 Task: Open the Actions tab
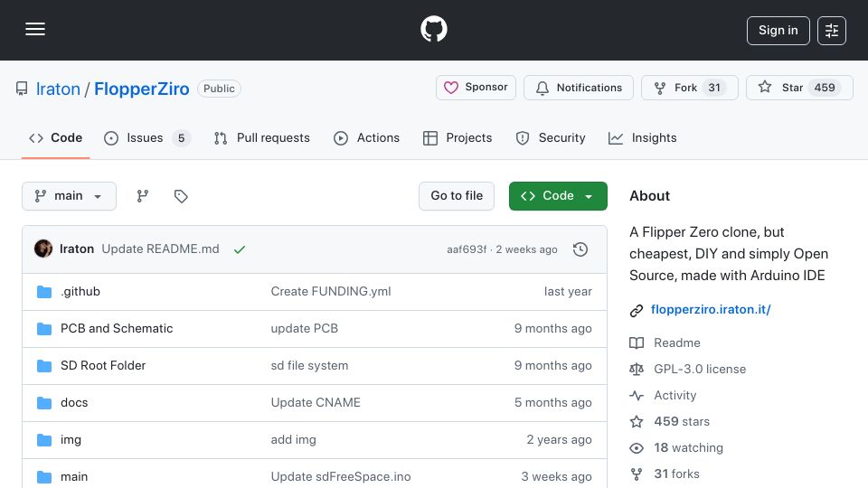(x=366, y=137)
